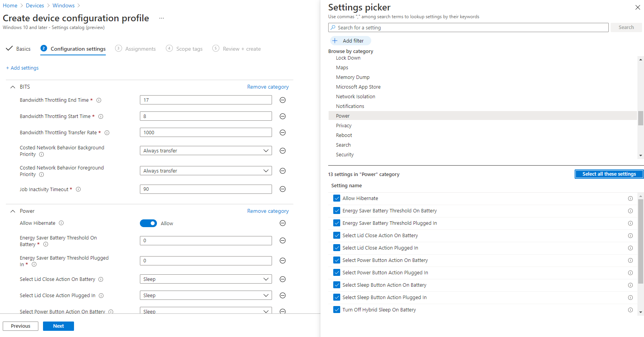Navigate to Devices in the breadcrumb
This screenshot has height=337, width=644.
coord(35,5)
